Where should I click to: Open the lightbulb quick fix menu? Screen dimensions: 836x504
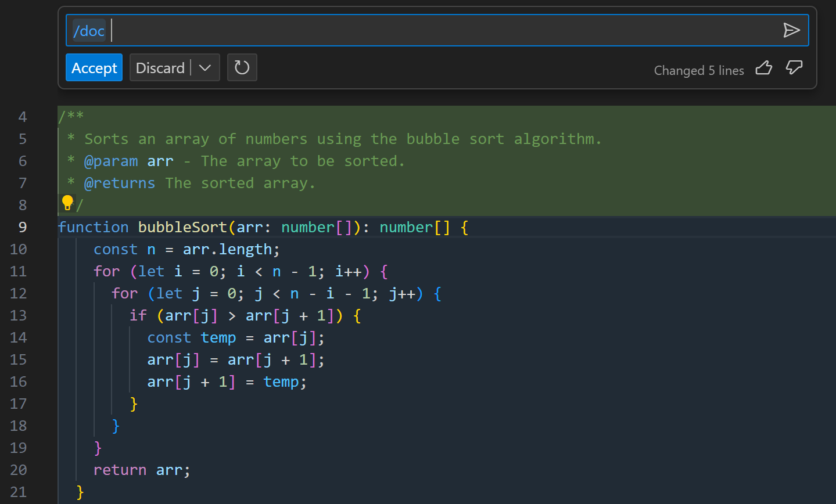pos(67,201)
